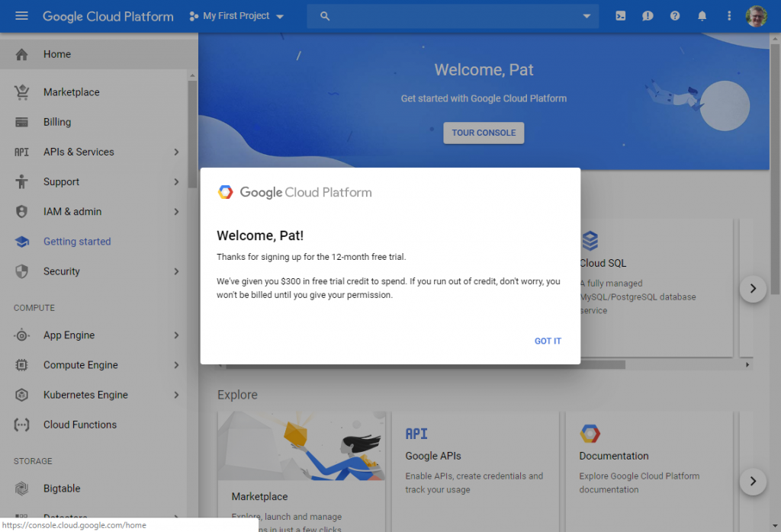Click inside the top search field
Viewport: 781px width, 532px height.
(x=453, y=16)
